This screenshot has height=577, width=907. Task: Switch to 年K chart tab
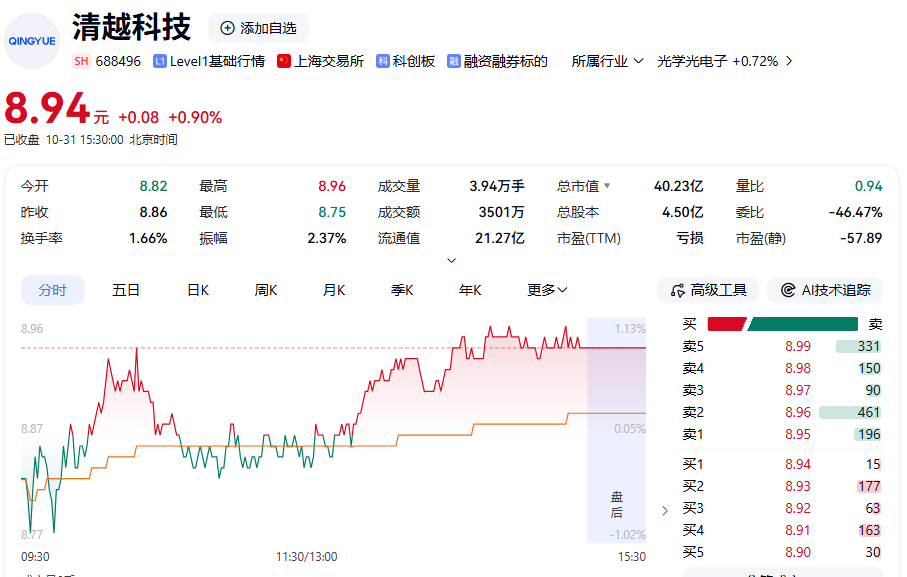point(470,290)
